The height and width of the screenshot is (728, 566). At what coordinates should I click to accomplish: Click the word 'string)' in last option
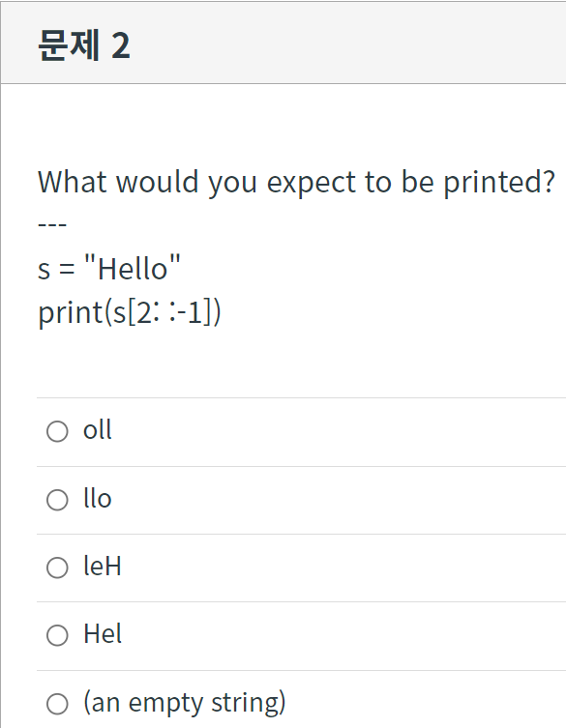point(249,703)
